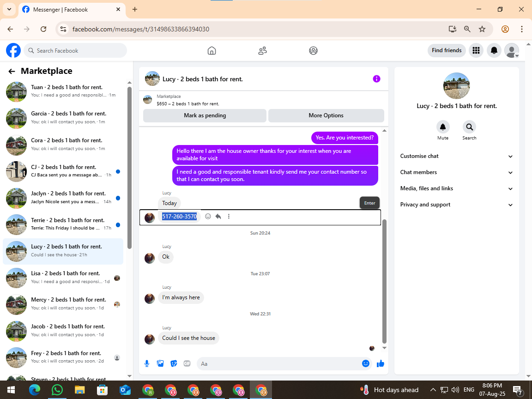Screen dimensions: 532x399
Task: Open the Chrome three-dot menu
Action: [x=521, y=29]
